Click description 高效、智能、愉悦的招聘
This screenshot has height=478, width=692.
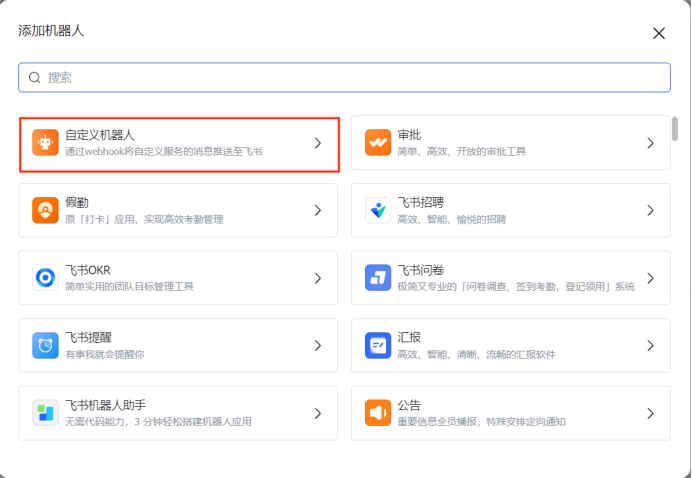[x=451, y=219]
